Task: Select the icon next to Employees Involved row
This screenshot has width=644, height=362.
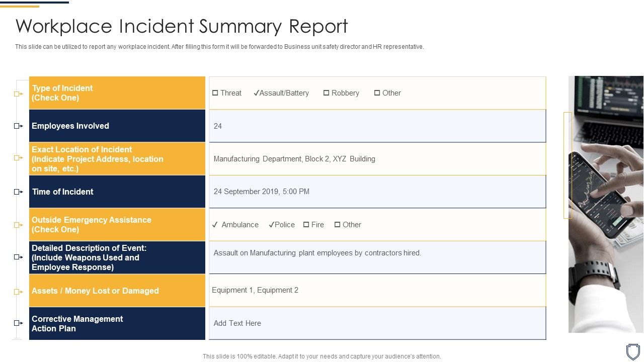Action: click(x=18, y=126)
